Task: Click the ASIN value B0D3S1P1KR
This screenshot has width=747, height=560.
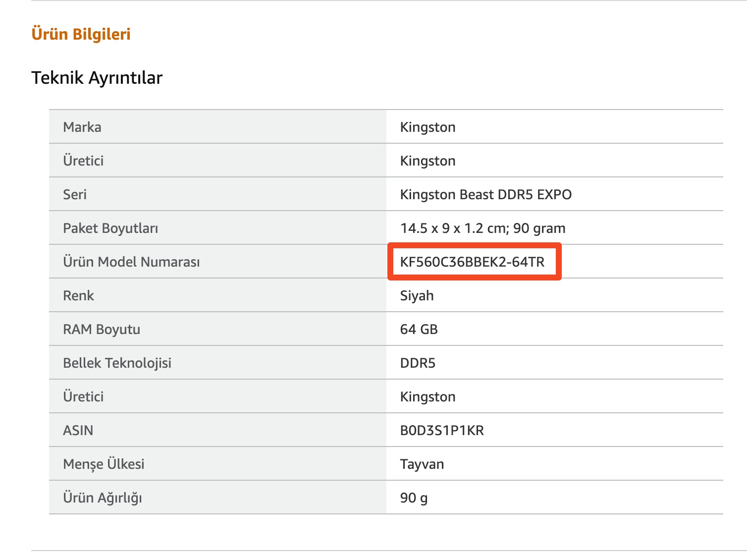Action: click(x=442, y=430)
